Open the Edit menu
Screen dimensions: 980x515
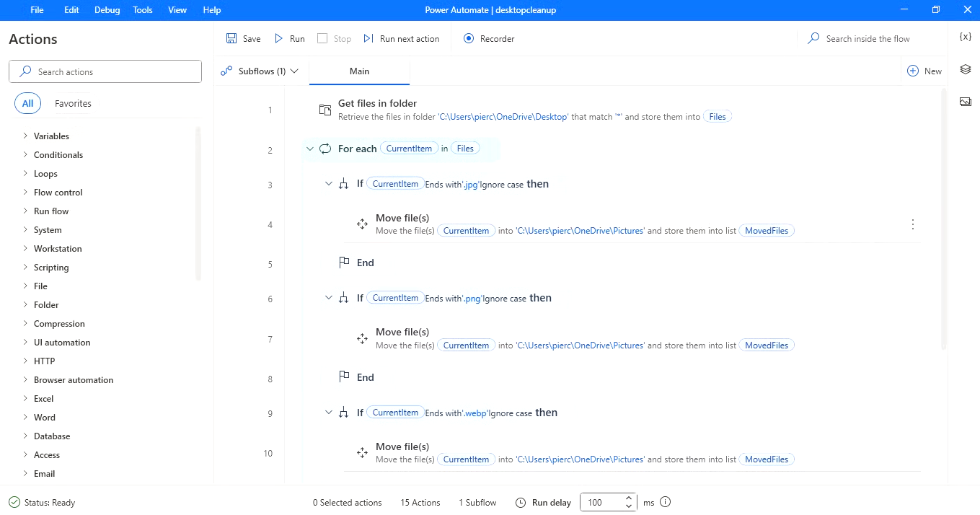pos(71,10)
